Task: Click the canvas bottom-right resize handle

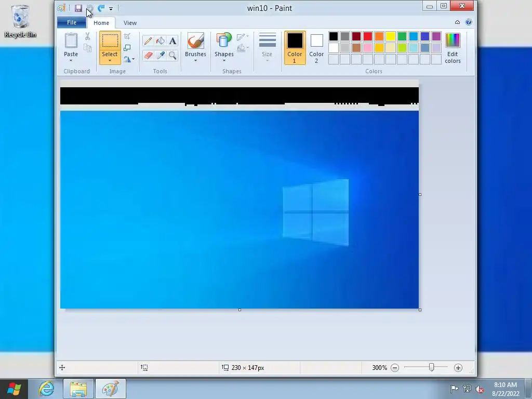Action: pyautogui.click(x=420, y=310)
